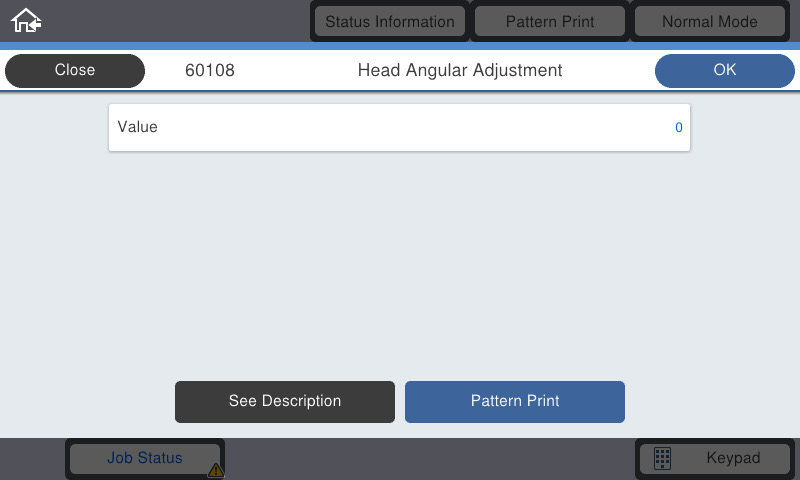Tap the Normal Mode label text
Viewport: 800px width, 480px height.
710,22
